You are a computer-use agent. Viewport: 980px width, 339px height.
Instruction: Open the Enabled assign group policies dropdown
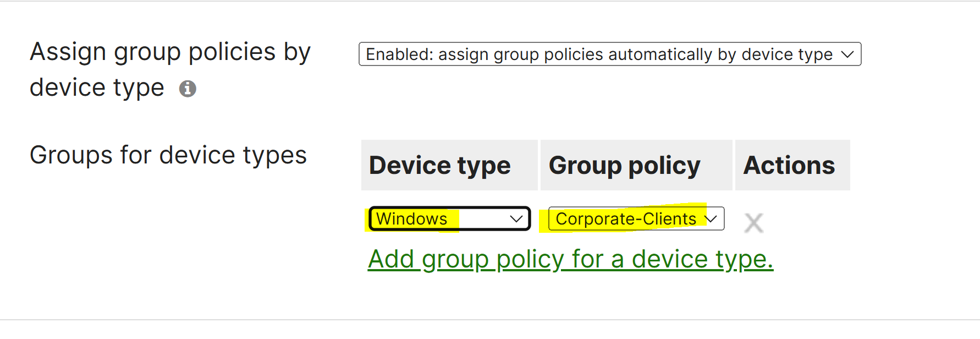(x=610, y=54)
